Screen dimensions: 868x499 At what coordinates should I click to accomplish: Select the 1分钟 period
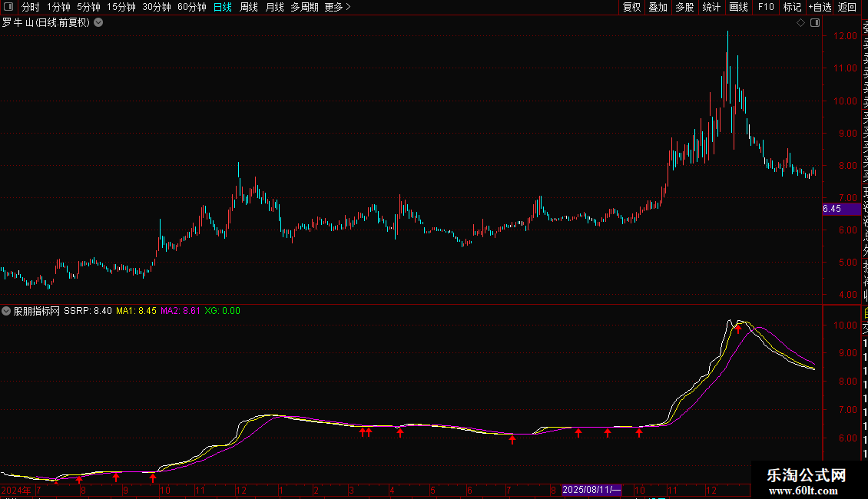58,7
